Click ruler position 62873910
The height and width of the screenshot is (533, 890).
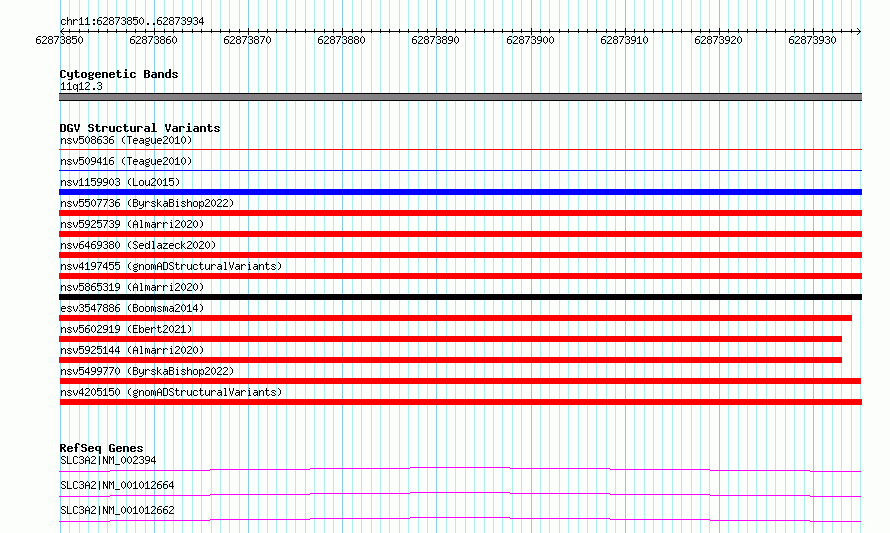(x=624, y=40)
